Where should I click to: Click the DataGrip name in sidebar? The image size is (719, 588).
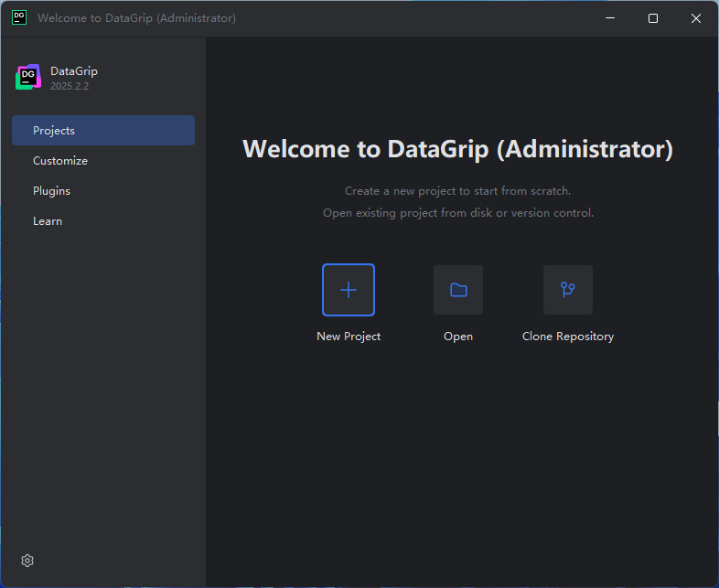pyautogui.click(x=74, y=71)
